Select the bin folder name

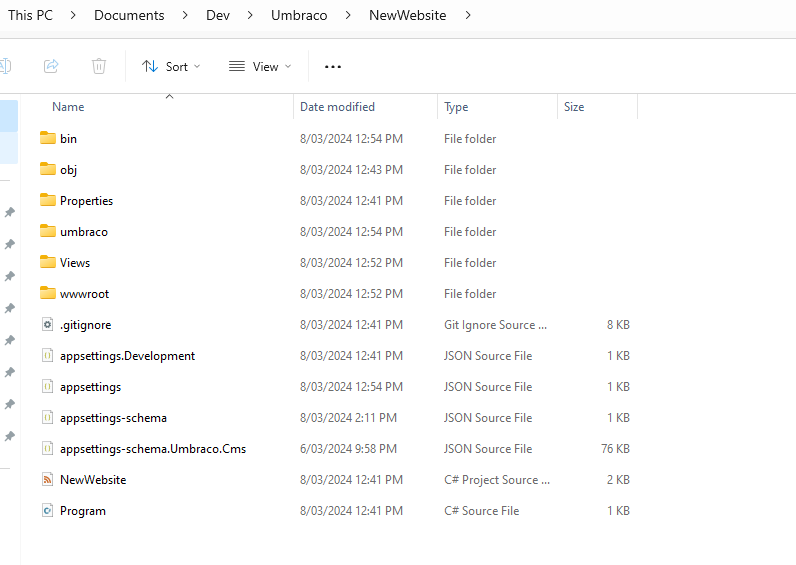(68, 139)
